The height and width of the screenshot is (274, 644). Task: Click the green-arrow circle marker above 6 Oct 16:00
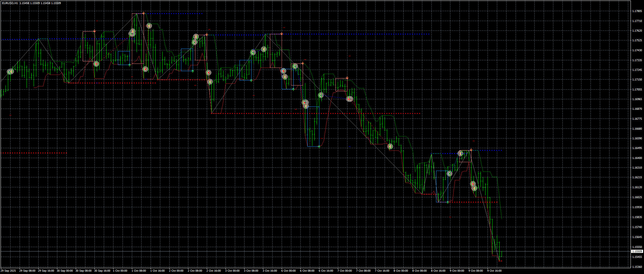click(x=321, y=95)
